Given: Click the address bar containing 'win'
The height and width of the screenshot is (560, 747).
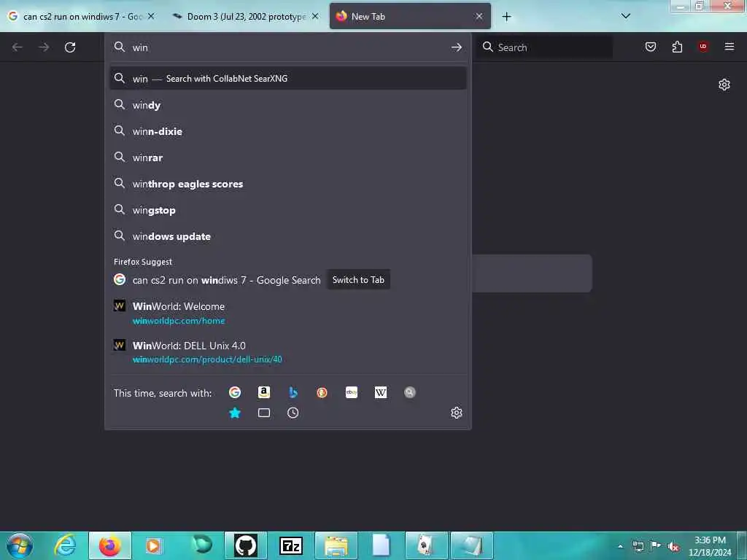Looking at the screenshot, I should point(287,47).
